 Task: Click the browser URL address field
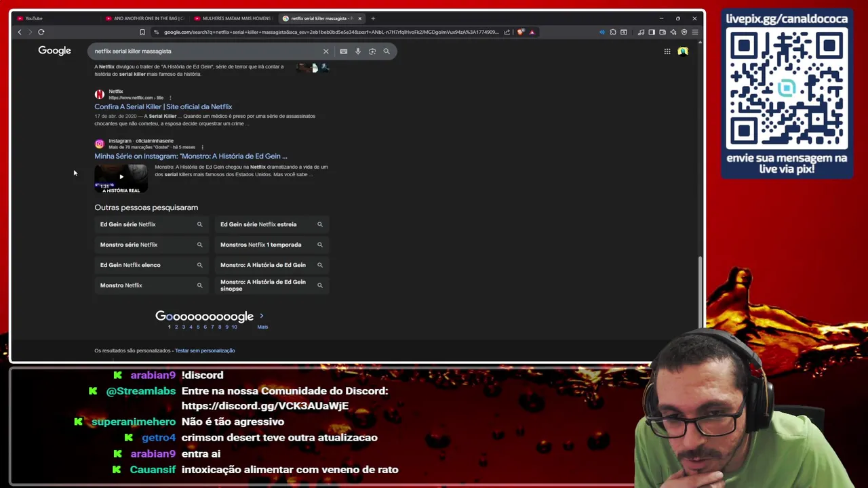click(331, 32)
